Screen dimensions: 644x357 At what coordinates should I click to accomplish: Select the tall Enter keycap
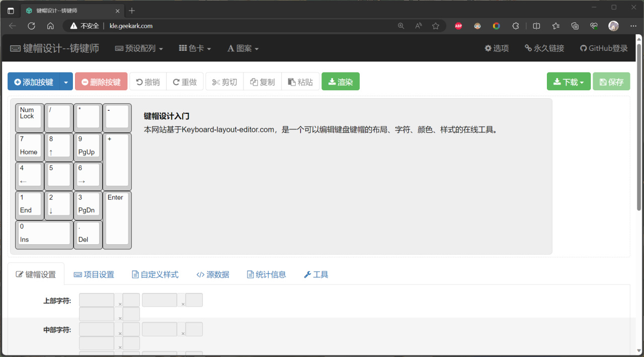point(117,220)
